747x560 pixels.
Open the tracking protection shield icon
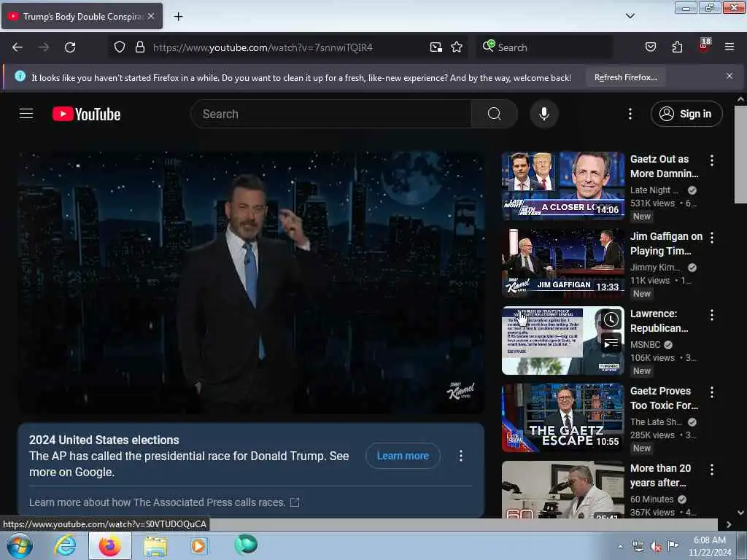[120, 47]
